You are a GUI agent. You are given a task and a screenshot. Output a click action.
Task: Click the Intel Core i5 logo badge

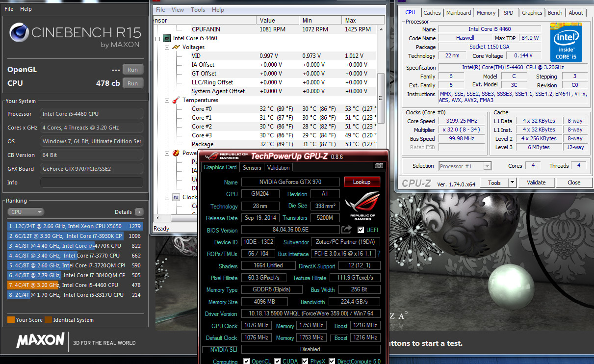coord(566,42)
